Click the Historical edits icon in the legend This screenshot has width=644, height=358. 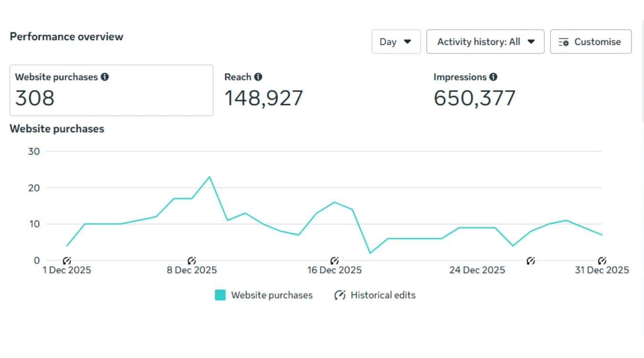pos(340,295)
